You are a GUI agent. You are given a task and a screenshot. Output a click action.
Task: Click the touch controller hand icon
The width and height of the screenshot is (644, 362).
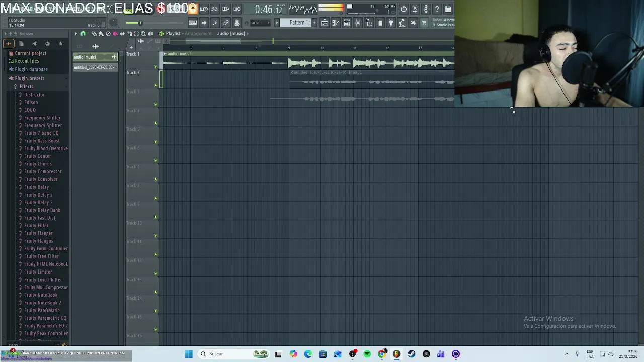click(413, 23)
